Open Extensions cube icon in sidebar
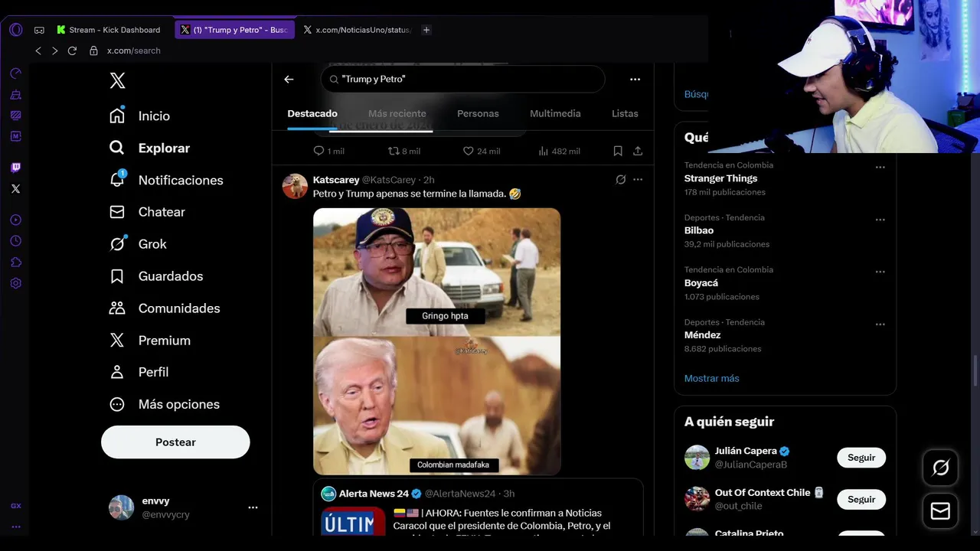The width and height of the screenshot is (980, 551). (x=16, y=262)
